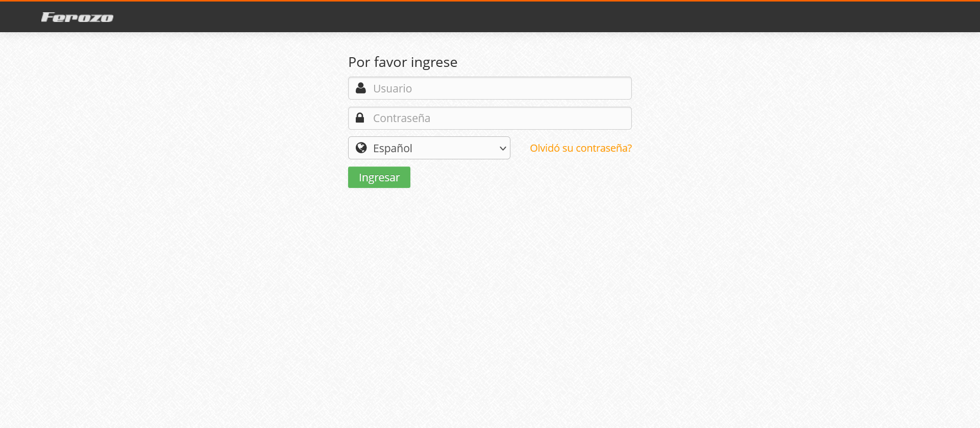
Task: Click the globe icon beside Español
Action: (x=361, y=148)
